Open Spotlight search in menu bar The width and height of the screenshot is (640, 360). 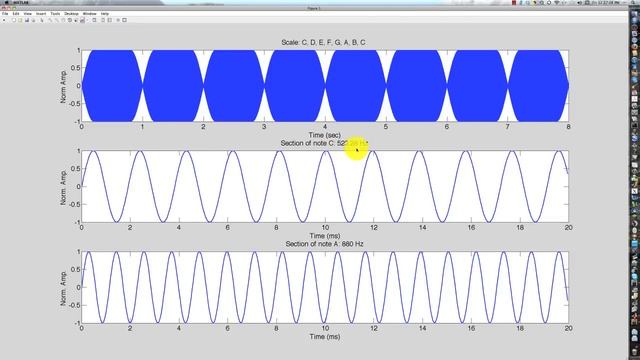633,3
